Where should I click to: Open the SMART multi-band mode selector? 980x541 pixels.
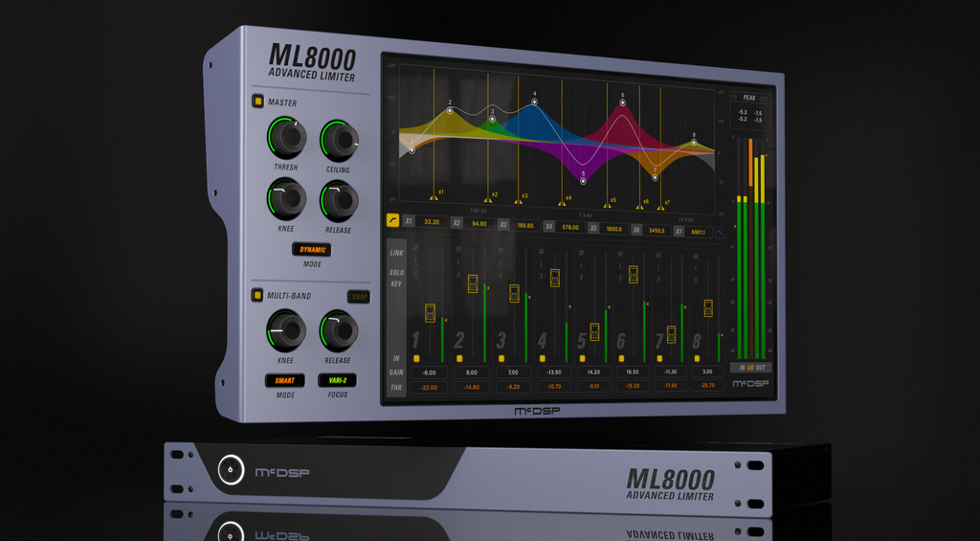click(284, 380)
